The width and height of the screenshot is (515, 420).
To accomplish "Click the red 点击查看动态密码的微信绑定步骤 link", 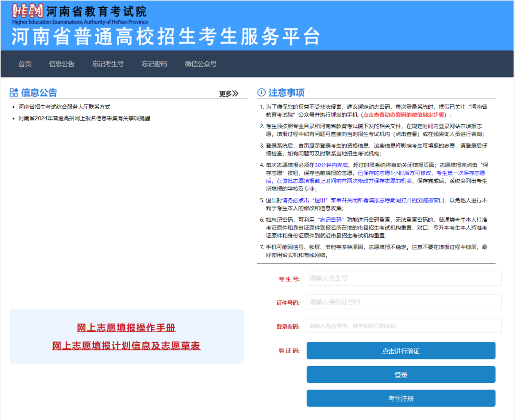I will click(x=403, y=114).
